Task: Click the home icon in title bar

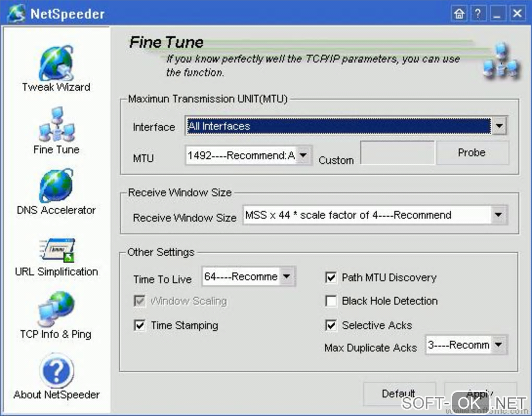Action: [459, 14]
